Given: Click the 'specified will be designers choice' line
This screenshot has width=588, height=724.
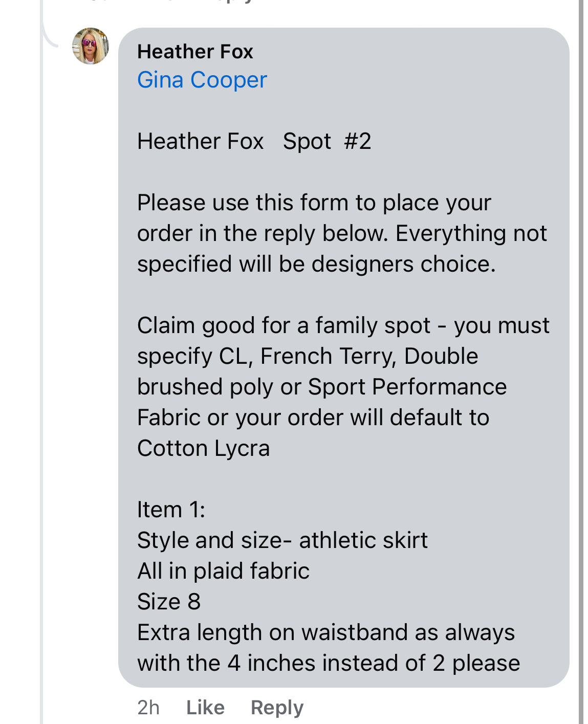Looking at the screenshot, I should coord(316,264).
